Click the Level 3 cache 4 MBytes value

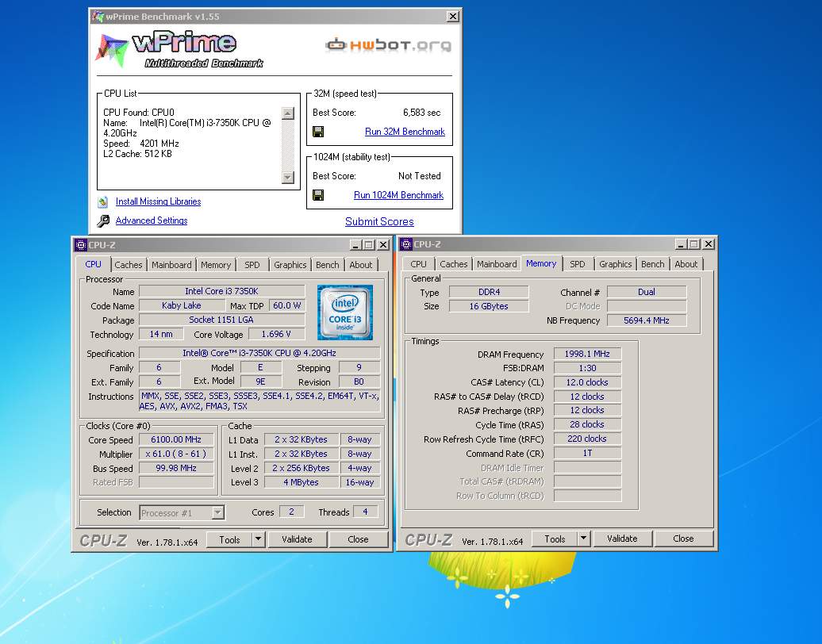pyautogui.click(x=301, y=482)
